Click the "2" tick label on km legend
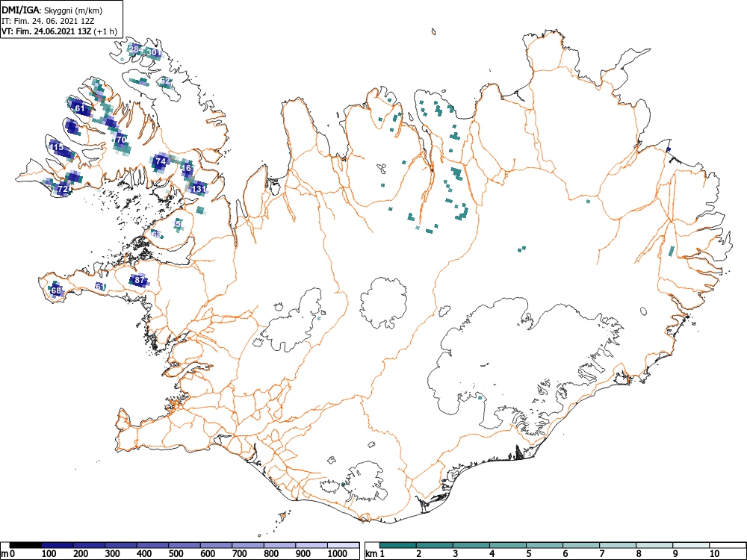The image size is (747, 560). pyautogui.click(x=419, y=554)
